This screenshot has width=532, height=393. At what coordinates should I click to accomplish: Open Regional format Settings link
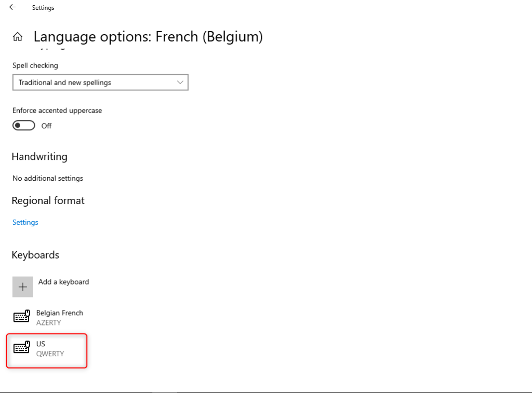pyautogui.click(x=25, y=222)
